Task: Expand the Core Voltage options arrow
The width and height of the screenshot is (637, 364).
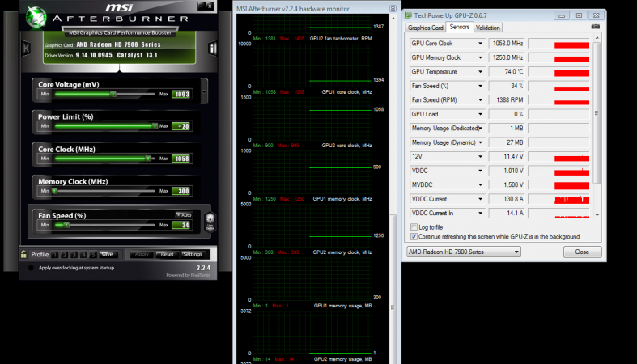Action: click(x=204, y=91)
